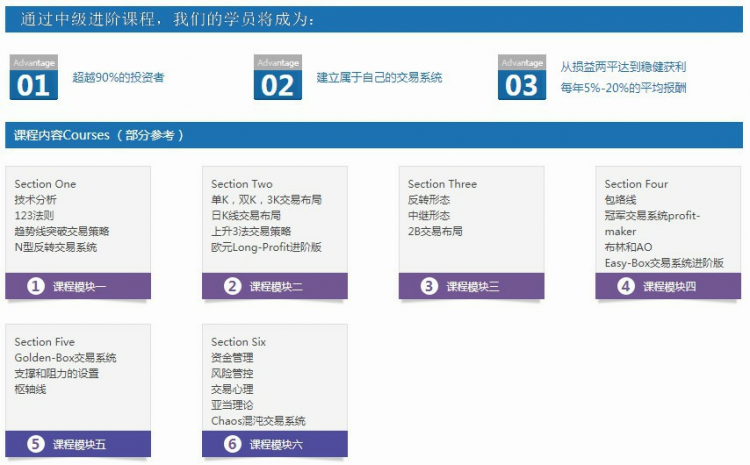Viewport: 750px width, 465px height.
Task: Click the circled number 3 icon
Action: 429,287
